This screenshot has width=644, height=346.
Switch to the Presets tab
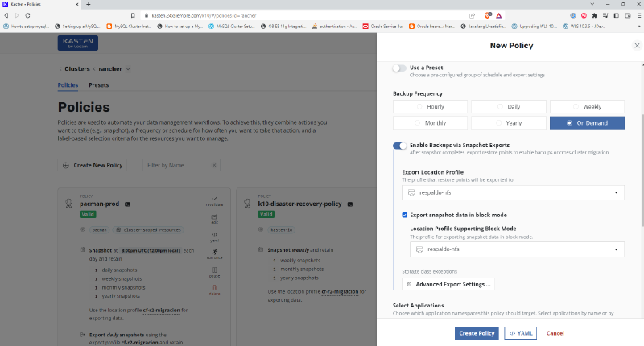[x=98, y=85]
